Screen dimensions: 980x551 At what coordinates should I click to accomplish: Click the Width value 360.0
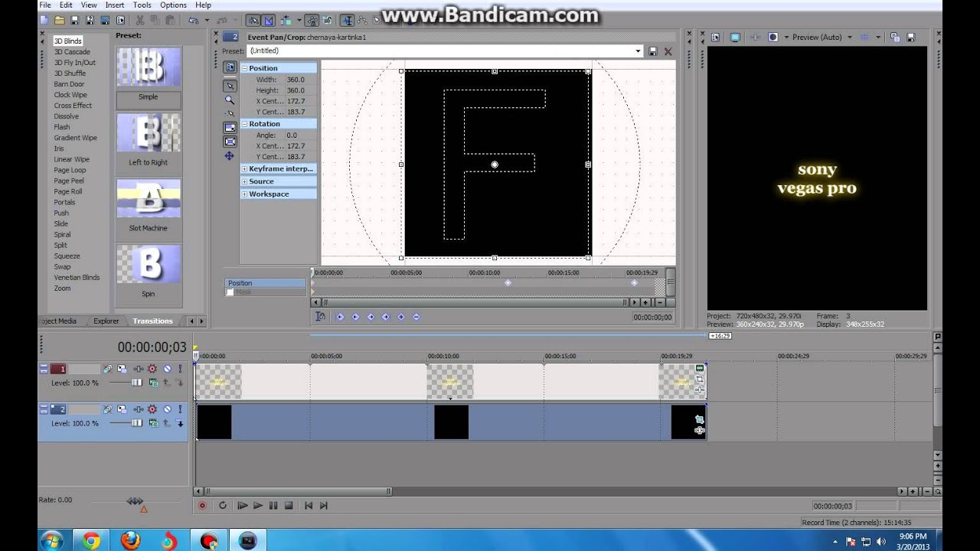point(296,80)
